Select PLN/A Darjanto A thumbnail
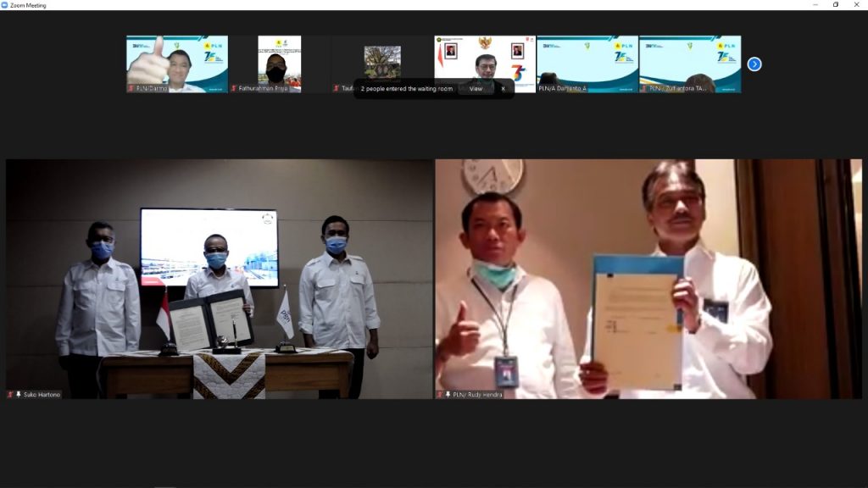The image size is (868, 488). [587, 63]
